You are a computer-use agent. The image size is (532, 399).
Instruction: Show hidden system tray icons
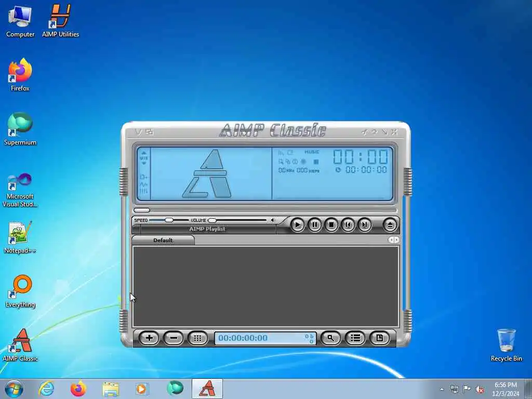coord(442,389)
